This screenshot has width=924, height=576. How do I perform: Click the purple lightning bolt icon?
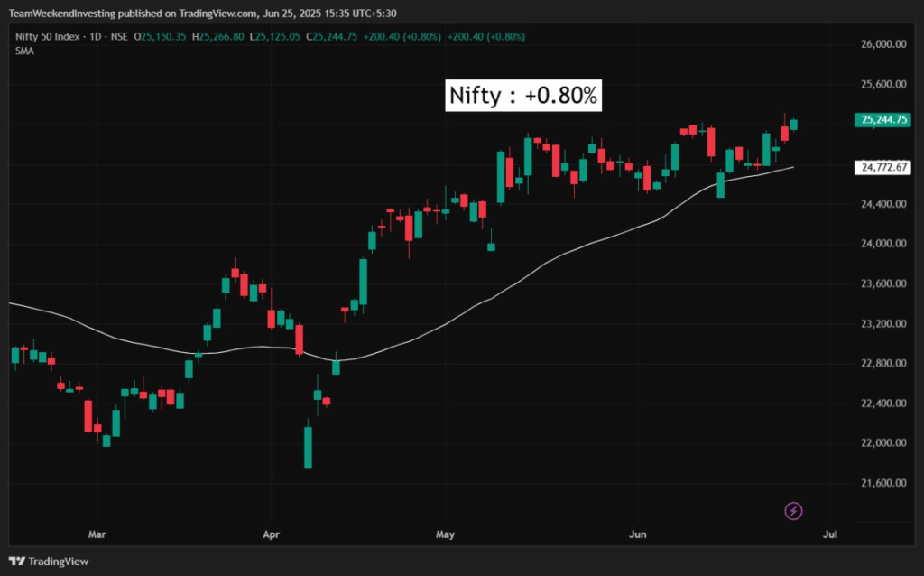(793, 512)
